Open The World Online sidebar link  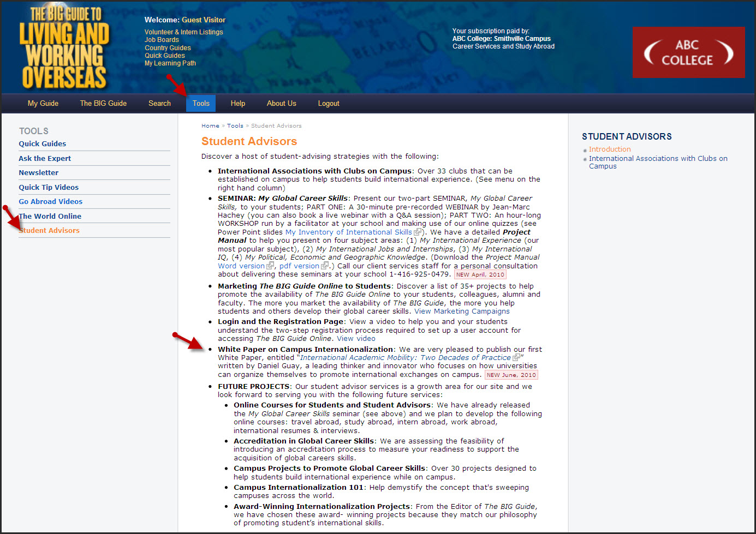(x=50, y=217)
